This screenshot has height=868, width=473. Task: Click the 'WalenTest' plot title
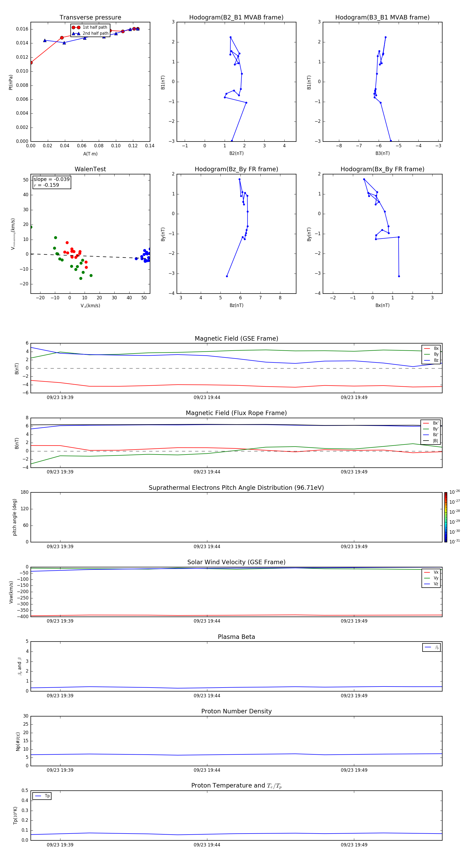pos(90,169)
